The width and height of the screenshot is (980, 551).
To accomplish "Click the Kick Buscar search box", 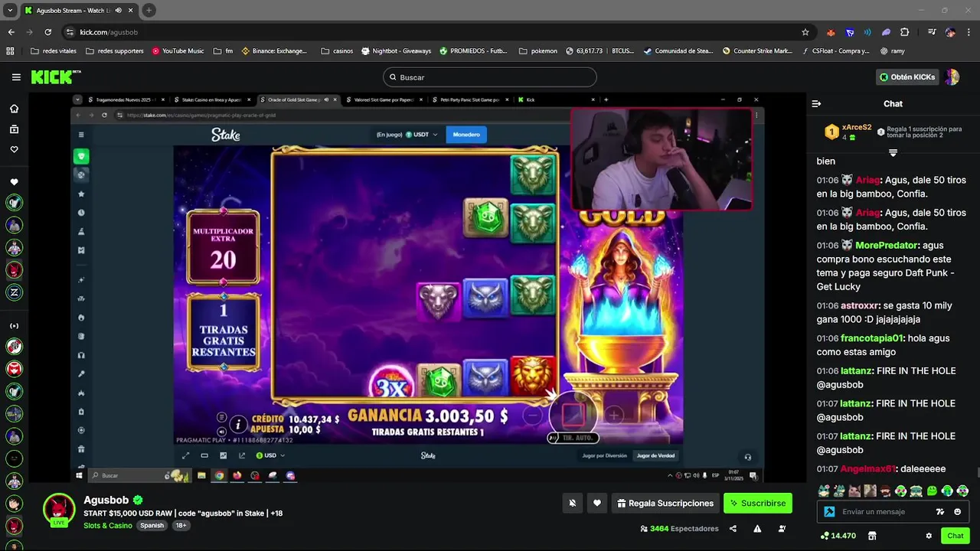I will (x=490, y=77).
